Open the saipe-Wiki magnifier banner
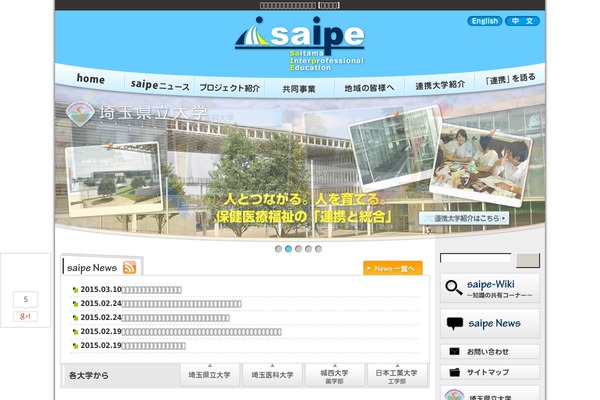 click(490, 288)
